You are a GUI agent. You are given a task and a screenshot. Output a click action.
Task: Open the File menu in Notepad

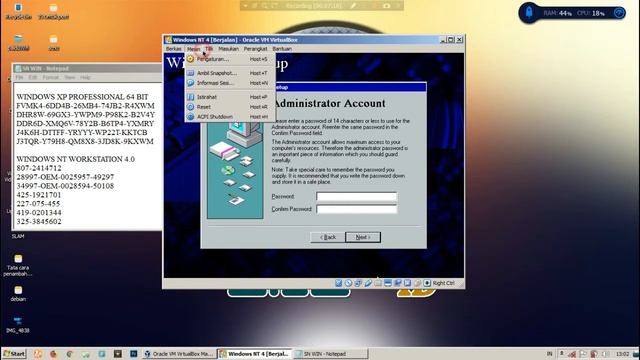point(19,77)
